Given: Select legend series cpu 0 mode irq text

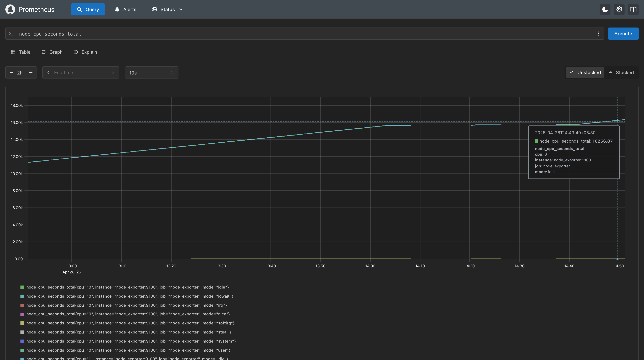Looking at the screenshot, I should click(x=126, y=305).
